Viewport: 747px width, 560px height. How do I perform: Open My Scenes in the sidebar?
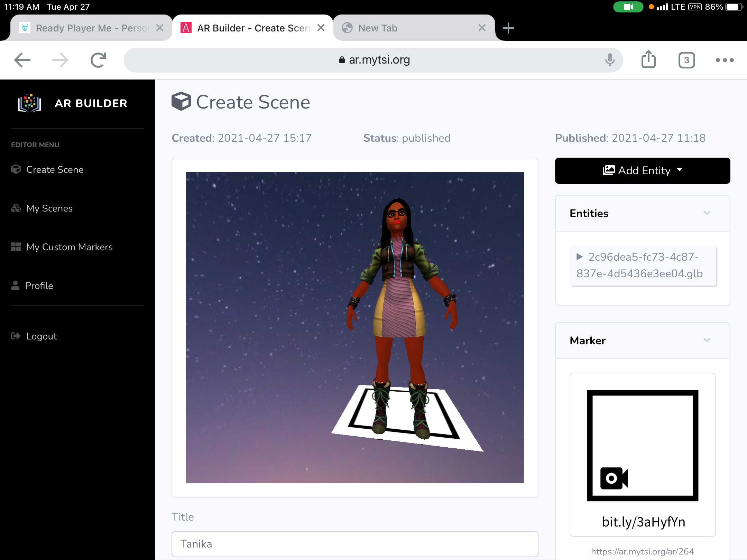click(49, 208)
